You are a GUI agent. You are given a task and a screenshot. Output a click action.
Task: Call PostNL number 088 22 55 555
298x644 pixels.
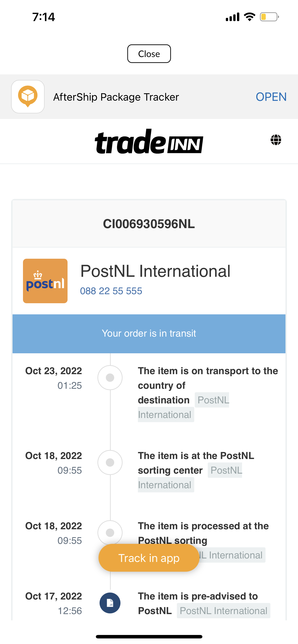tap(111, 291)
